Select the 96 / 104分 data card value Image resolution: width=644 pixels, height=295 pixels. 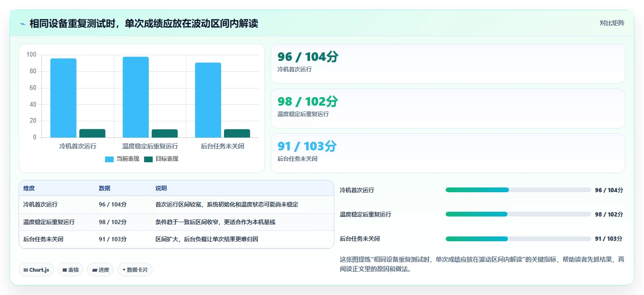point(308,57)
